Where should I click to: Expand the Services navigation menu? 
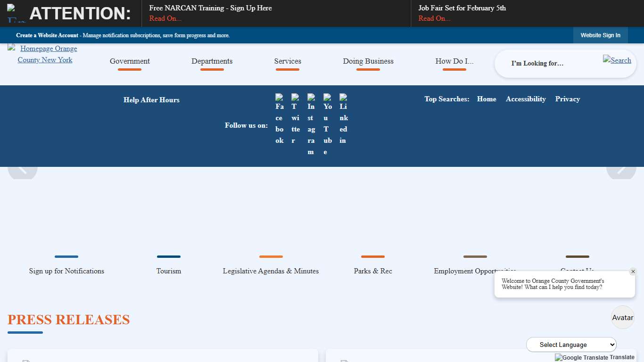pyautogui.click(x=288, y=61)
